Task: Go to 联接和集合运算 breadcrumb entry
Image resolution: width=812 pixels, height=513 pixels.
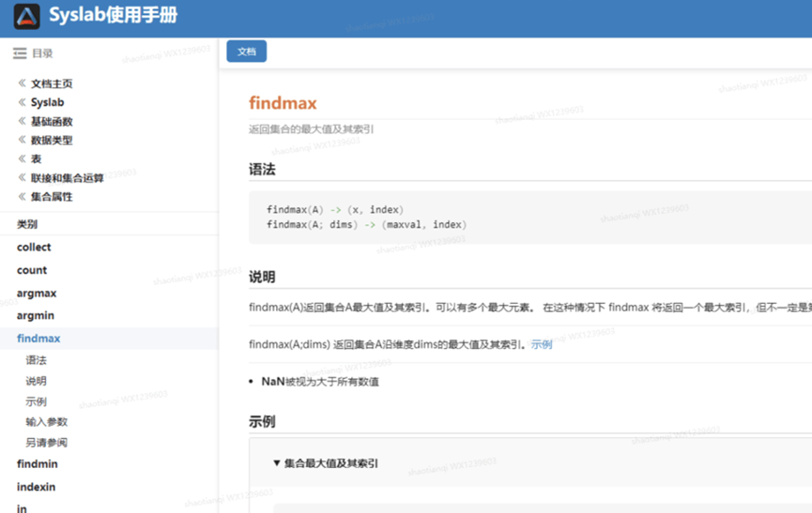Action: click(x=68, y=178)
